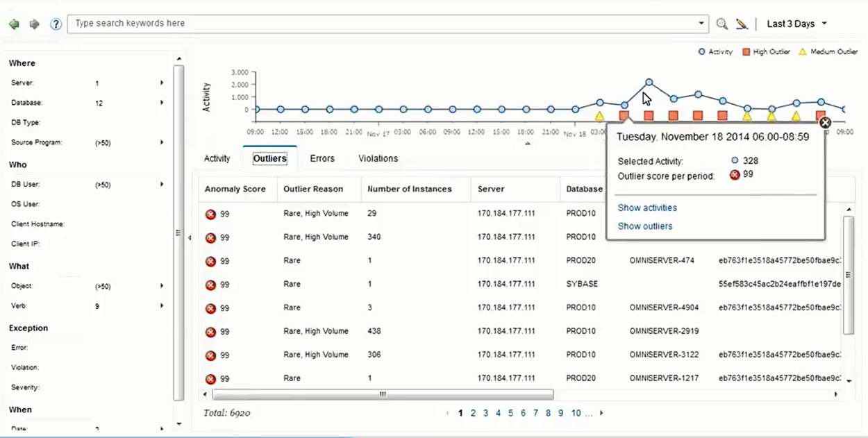The image size is (868, 438).
Task: Open the help question mark icon
Action: [56, 24]
